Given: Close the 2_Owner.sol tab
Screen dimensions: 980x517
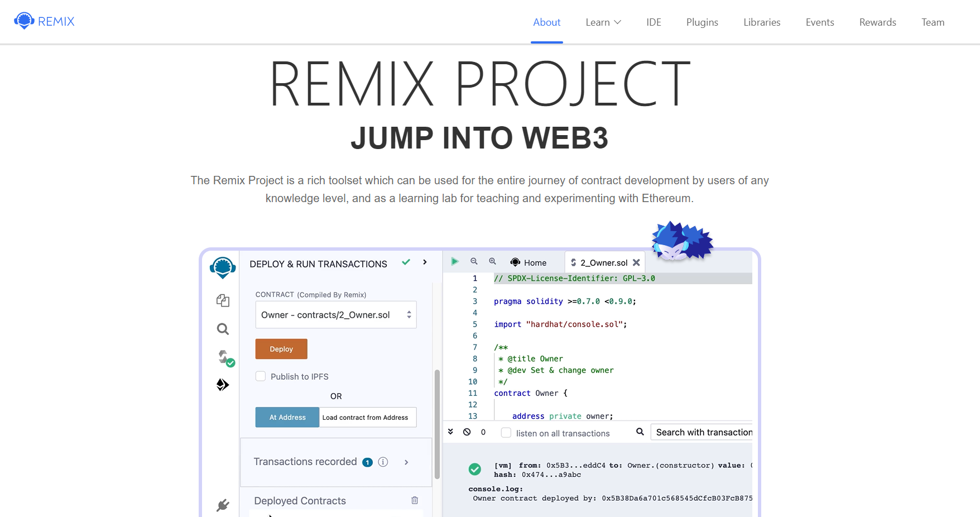Looking at the screenshot, I should pos(636,262).
